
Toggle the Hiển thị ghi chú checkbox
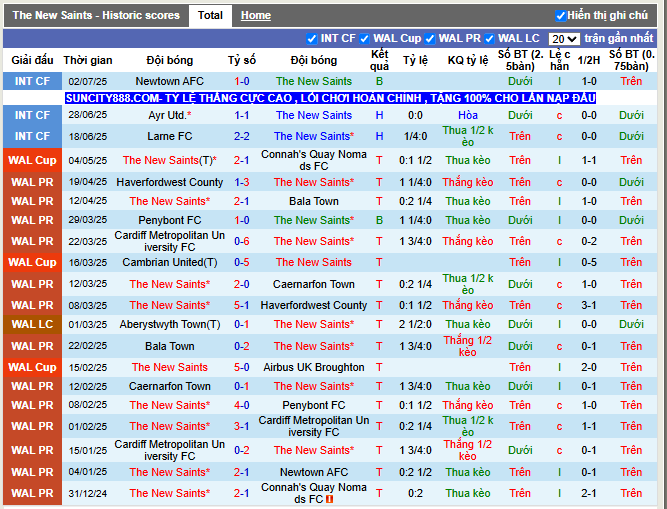tap(560, 16)
